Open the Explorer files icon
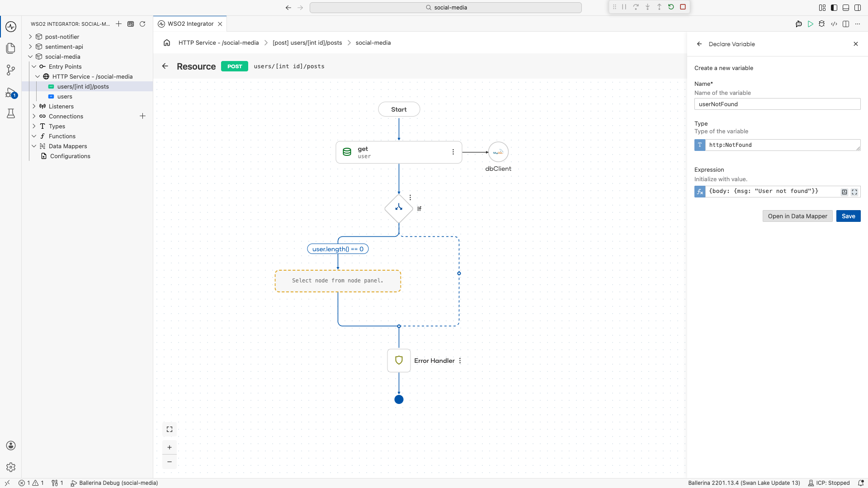Viewport: 868px width, 488px height. pos(11,48)
